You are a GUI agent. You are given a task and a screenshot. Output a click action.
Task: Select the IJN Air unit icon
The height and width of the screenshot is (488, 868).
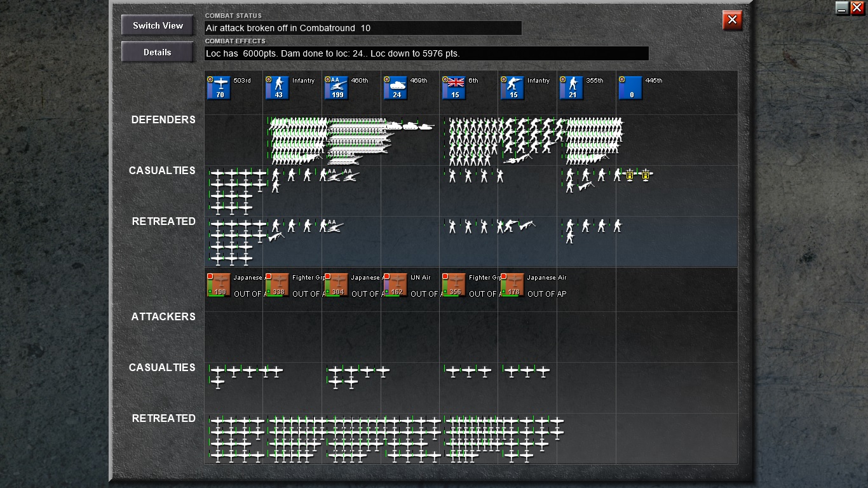(396, 285)
